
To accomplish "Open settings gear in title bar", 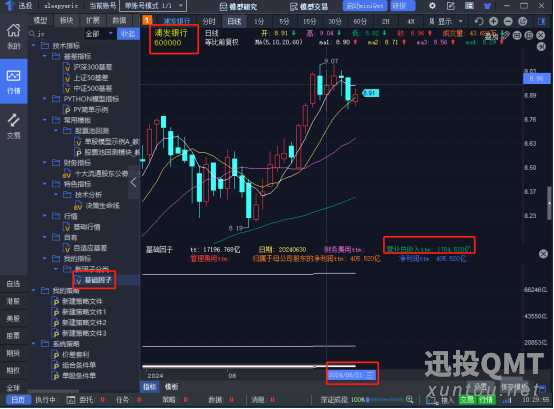I will [432, 6].
